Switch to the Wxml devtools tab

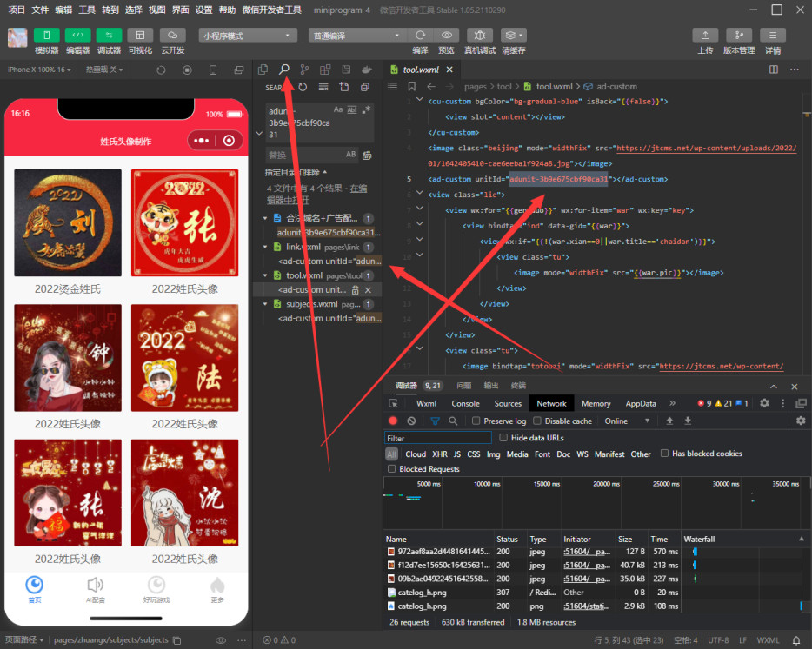click(426, 404)
